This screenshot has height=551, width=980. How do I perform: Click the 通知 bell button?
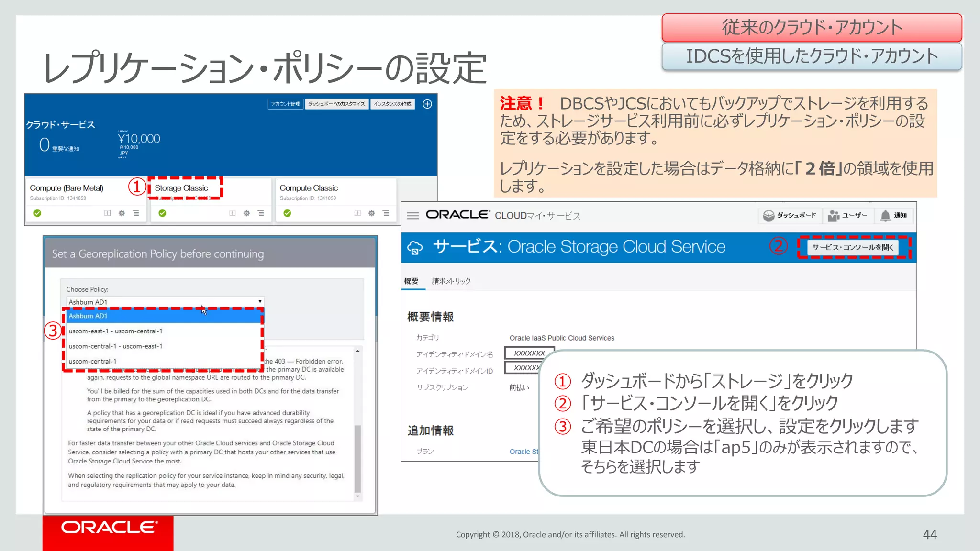[x=894, y=216]
